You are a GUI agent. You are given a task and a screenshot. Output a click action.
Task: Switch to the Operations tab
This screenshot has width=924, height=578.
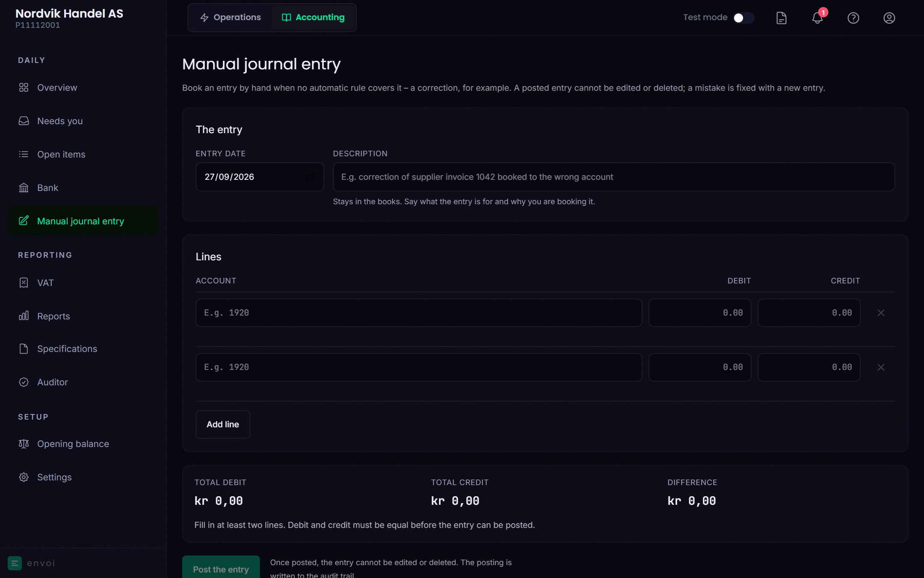(230, 18)
